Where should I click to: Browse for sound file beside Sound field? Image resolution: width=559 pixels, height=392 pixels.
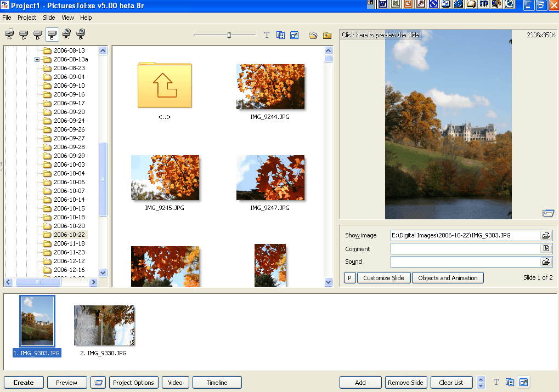coord(546,262)
